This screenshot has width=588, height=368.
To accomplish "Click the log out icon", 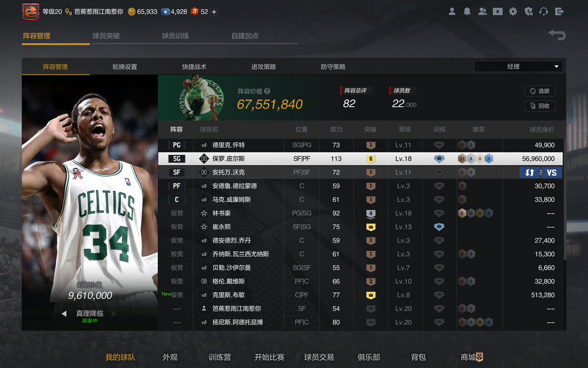I will (x=559, y=11).
